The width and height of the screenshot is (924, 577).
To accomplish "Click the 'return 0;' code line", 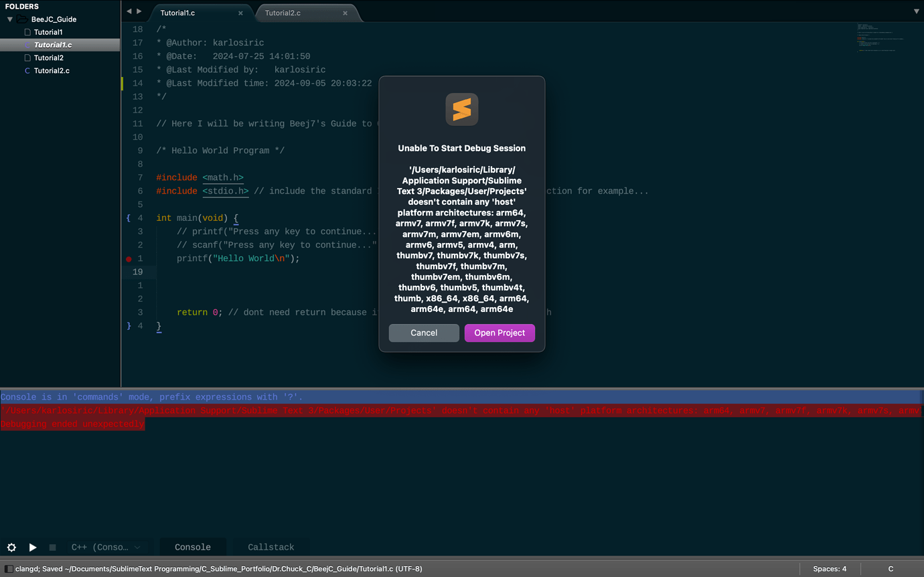I will [x=198, y=313].
